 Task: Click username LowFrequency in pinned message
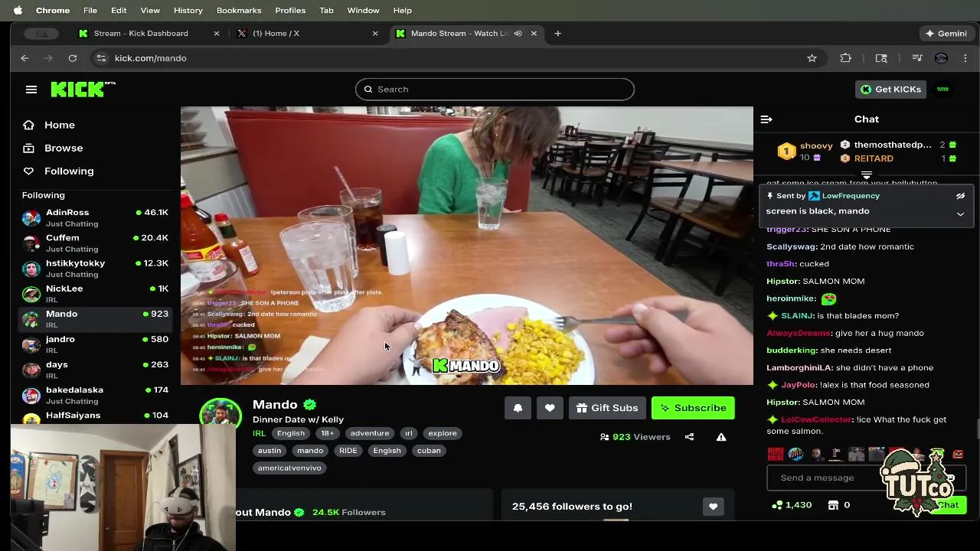(851, 196)
